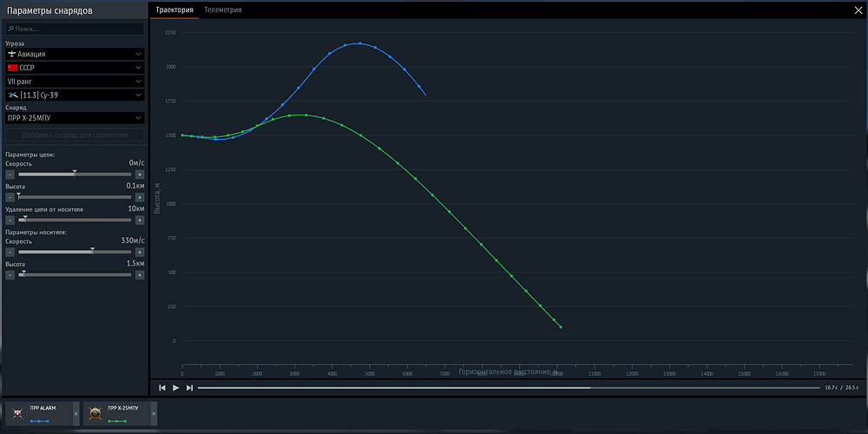Screen dimensions: 868x434
Task: Decrease carrier Высота with minus button
Action: click(x=10, y=274)
